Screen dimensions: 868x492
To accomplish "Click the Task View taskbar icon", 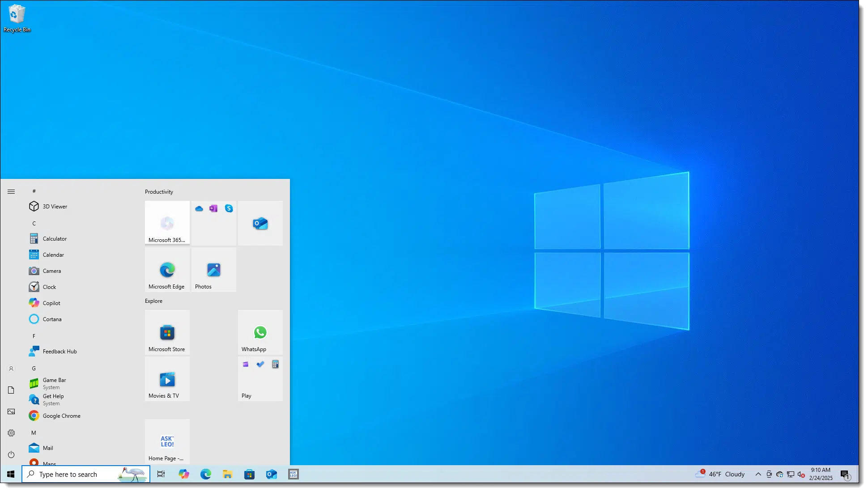I will [x=161, y=474].
